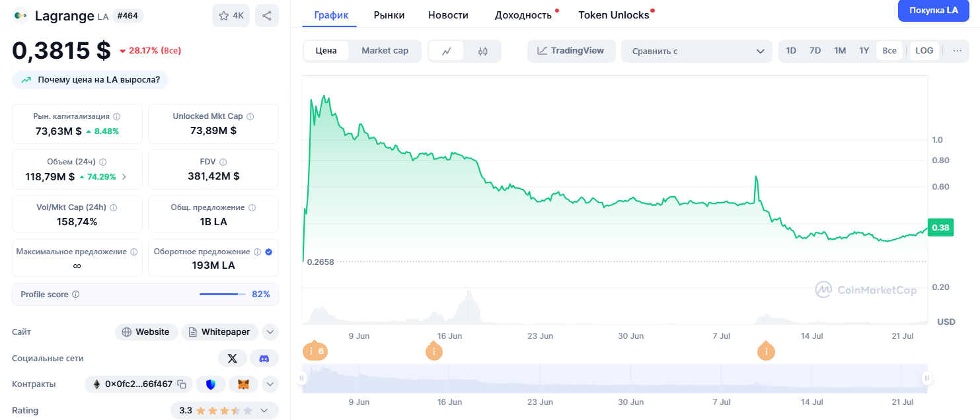This screenshot has width=980, height=420.
Task: Switch chart to candlestick view icon
Action: (482, 51)
